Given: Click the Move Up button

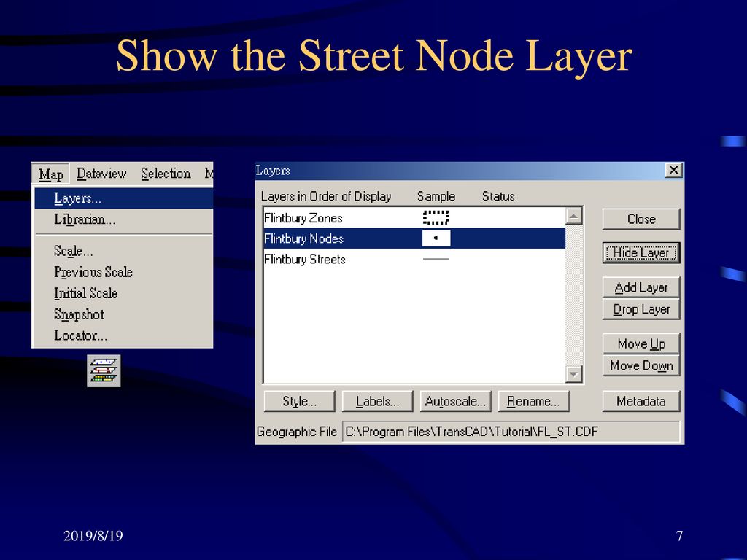Looking at the screenshot, I should click(x=641, y=344).
